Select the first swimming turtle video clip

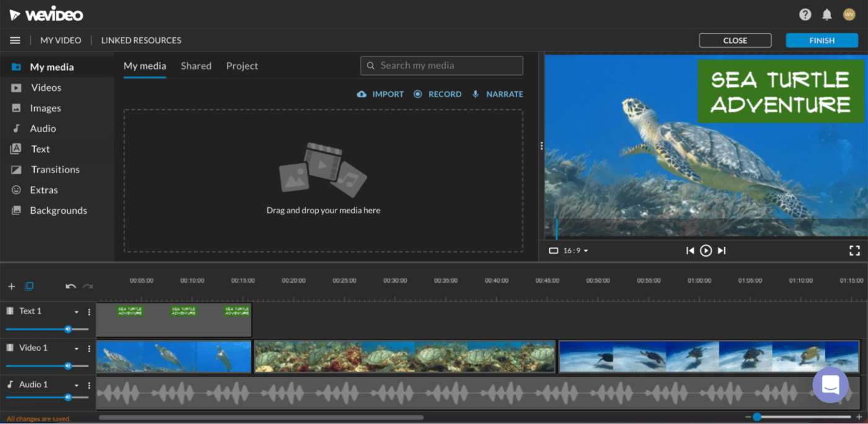pos(174,356)
